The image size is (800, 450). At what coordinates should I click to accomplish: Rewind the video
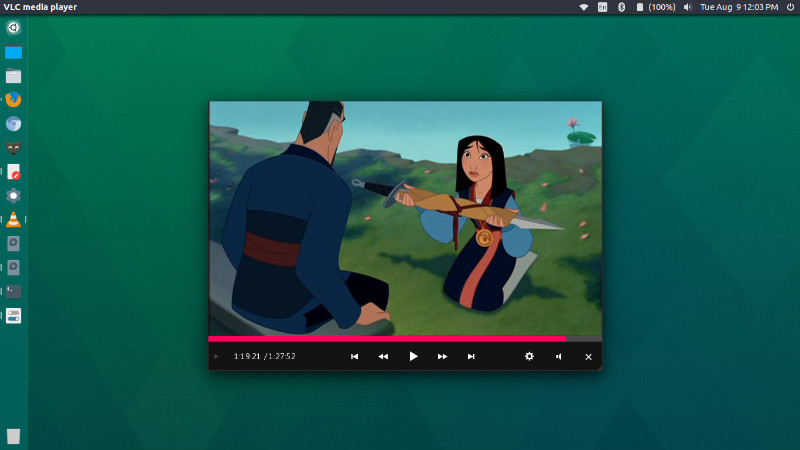383,357
